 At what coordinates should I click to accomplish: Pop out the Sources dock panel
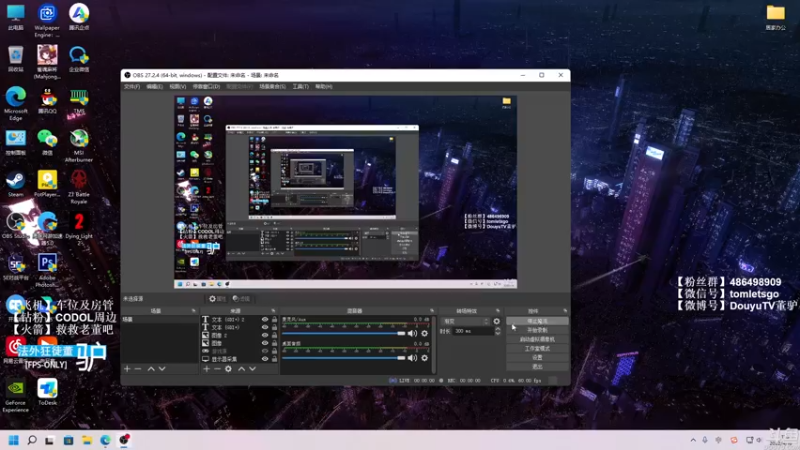[x=273, y=311]
